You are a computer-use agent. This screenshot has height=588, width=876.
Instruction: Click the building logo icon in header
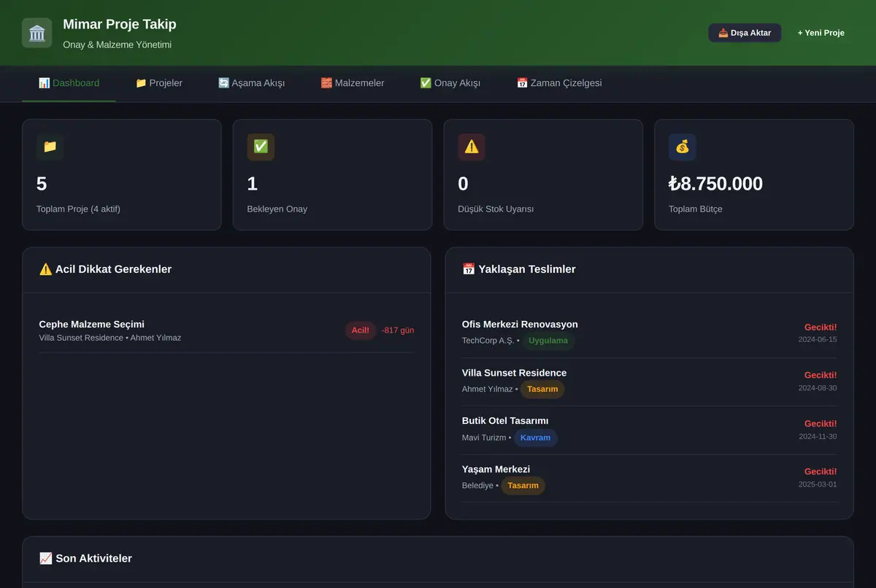point(36,33)
